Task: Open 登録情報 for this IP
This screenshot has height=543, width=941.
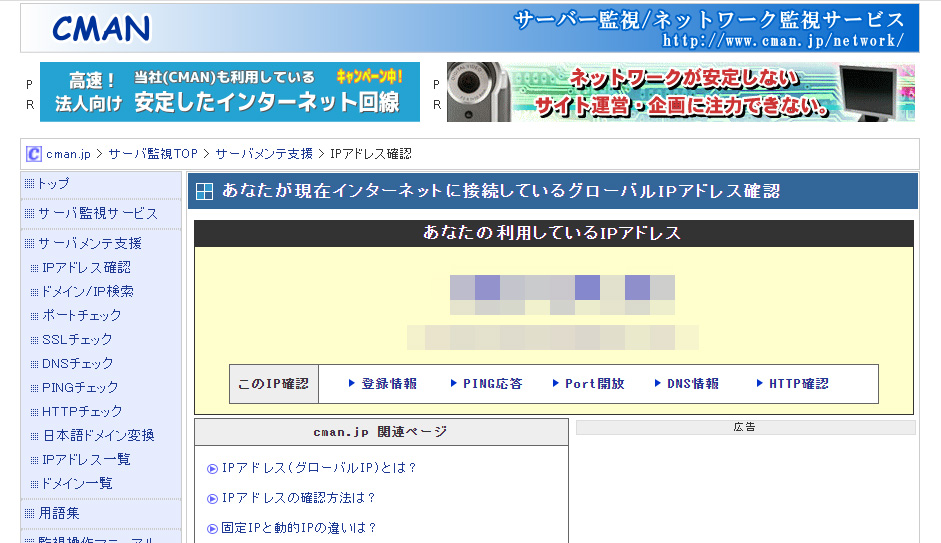Action: [x=389, y=384]
